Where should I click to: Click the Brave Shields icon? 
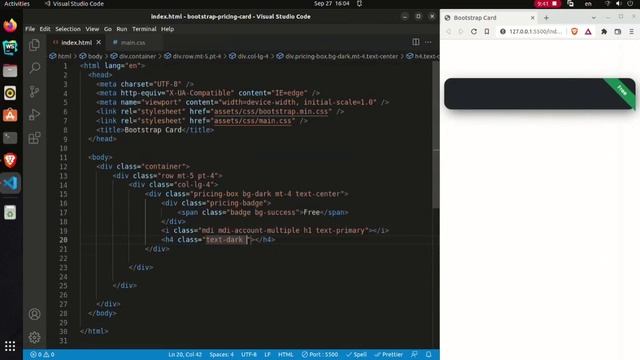574,31
